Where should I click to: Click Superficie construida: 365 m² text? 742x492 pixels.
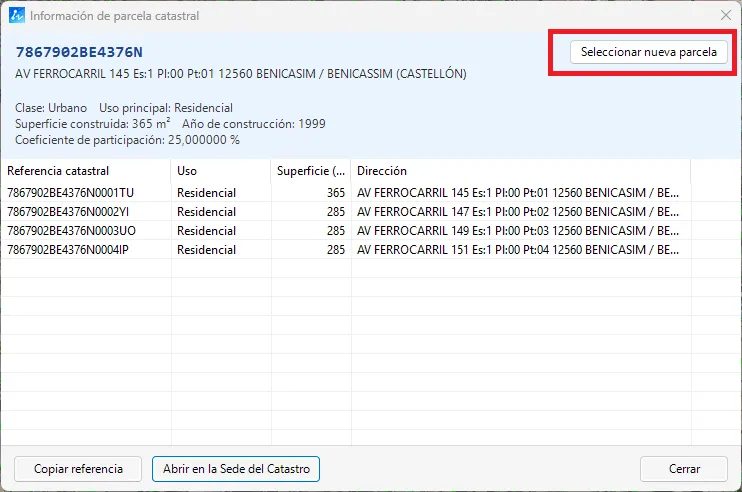pos(93,123)
